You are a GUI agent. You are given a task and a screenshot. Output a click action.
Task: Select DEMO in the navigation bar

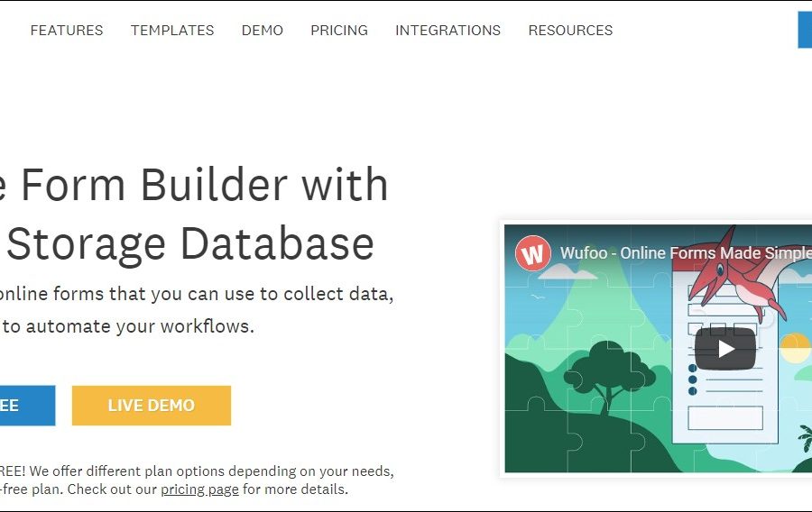click(263, 30)
